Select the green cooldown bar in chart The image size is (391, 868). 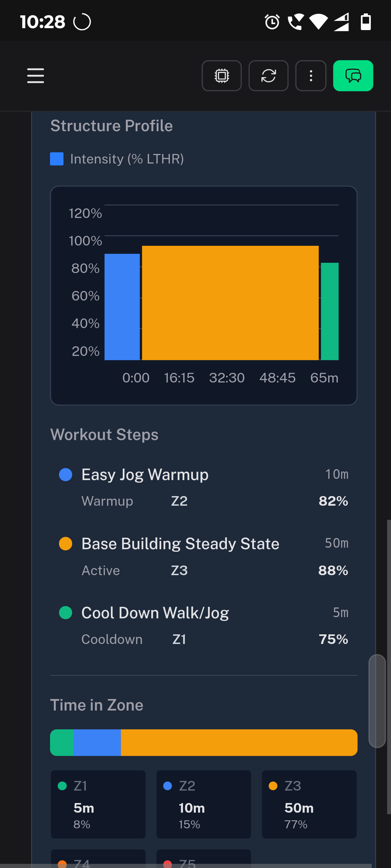[x=329, y=311]
